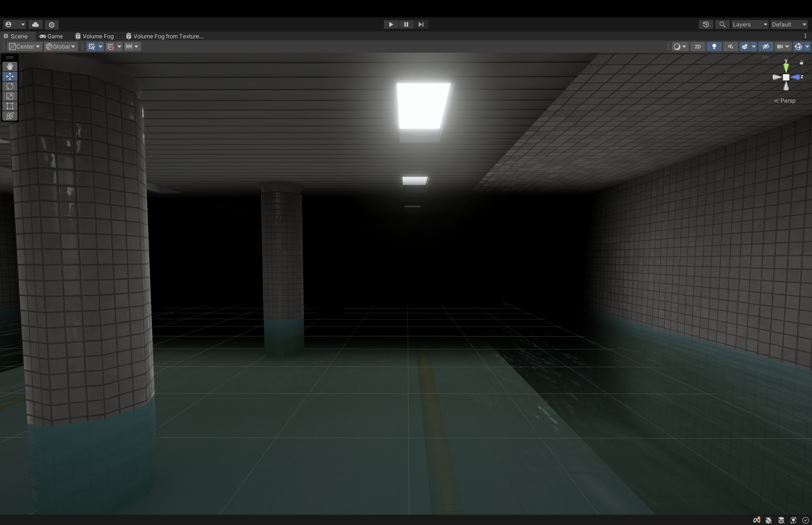
Task: Click the search magnifier icon
Action: [722, 24]
